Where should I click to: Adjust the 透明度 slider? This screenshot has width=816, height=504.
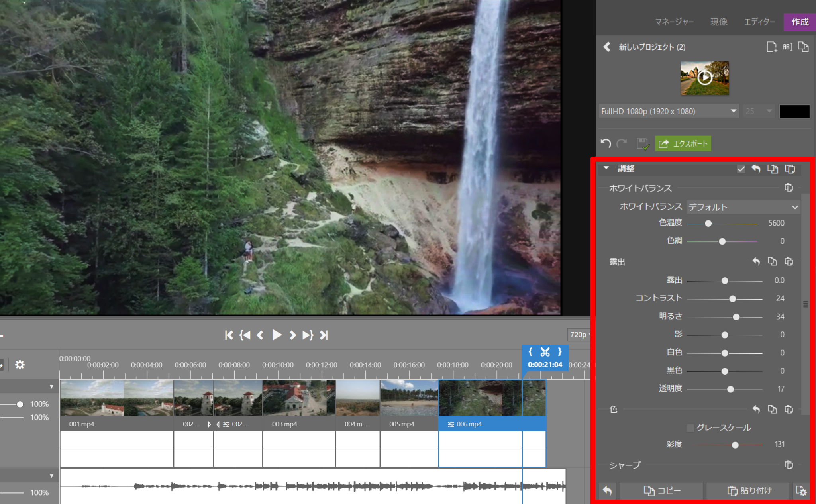(x=730, y=389)
